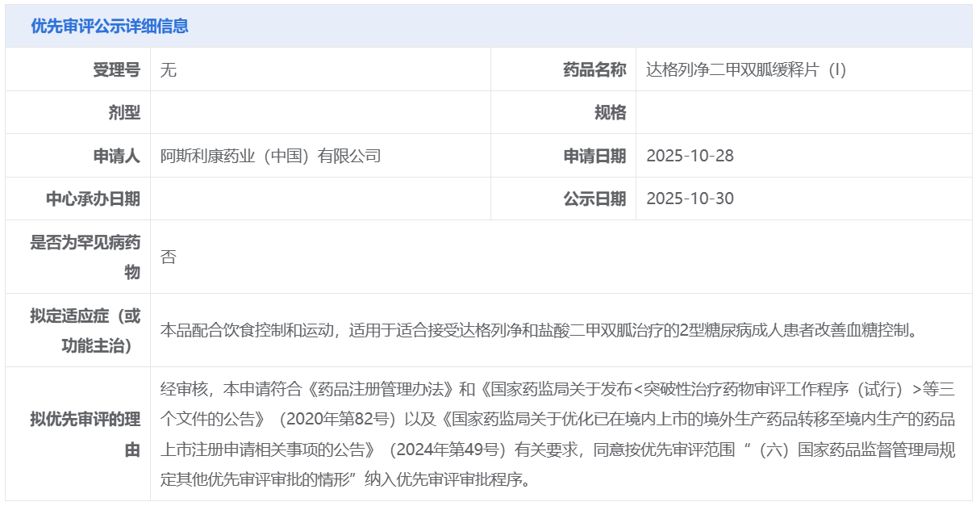Click the 优先审评公示详细信息 header title
Screen dimensions: 980x506
coord(110,26)
